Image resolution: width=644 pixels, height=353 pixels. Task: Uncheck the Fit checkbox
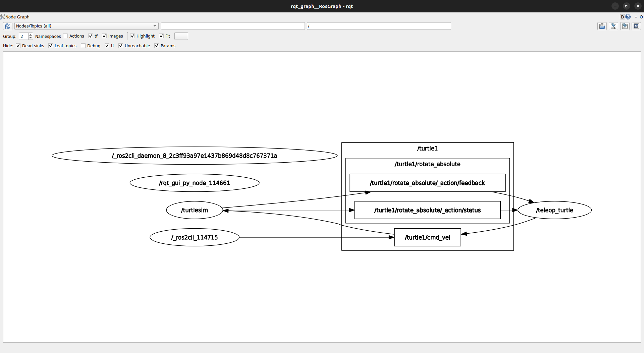pyautogui.click(x=161, y=36)
